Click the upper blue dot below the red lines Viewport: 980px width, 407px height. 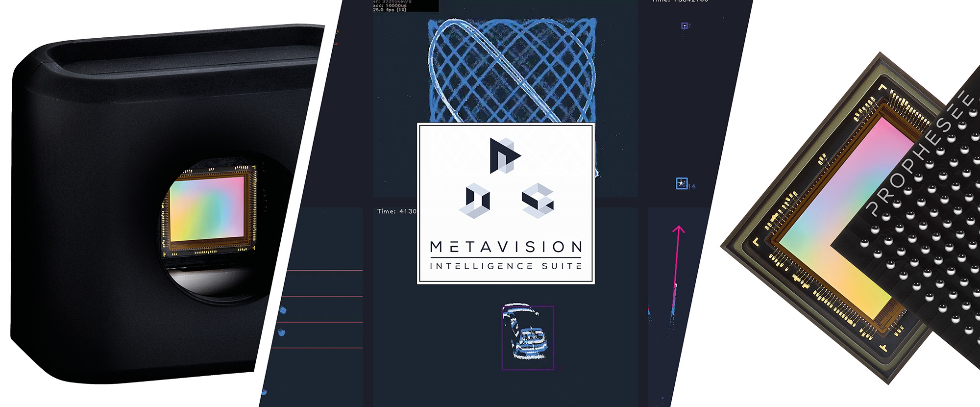coord(283,310)
